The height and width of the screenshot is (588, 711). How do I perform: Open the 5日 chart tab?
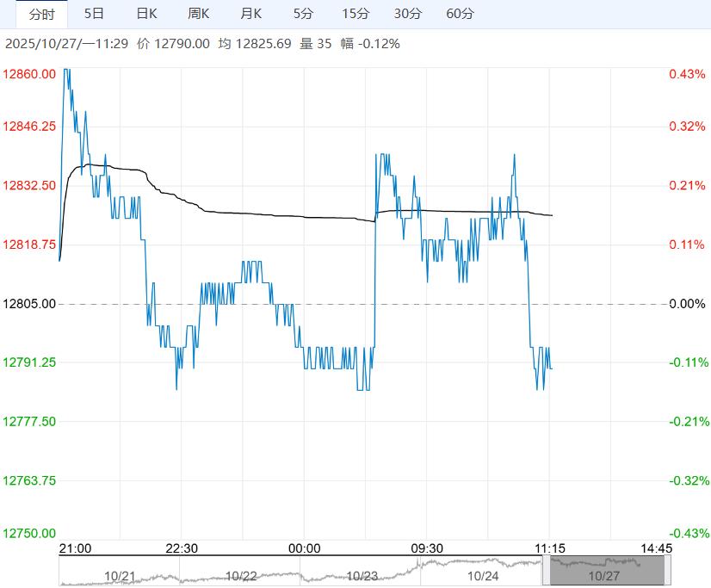tap(95, 14)
